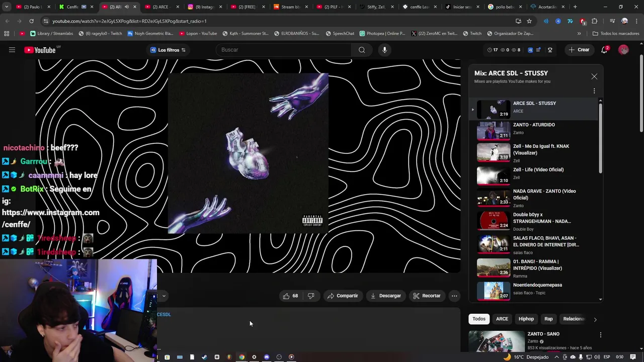The height and width of the screenshot is (362, 644).
Task: Click the channel name link below the video
Action: pyautogui.click(x=164, y=314)
